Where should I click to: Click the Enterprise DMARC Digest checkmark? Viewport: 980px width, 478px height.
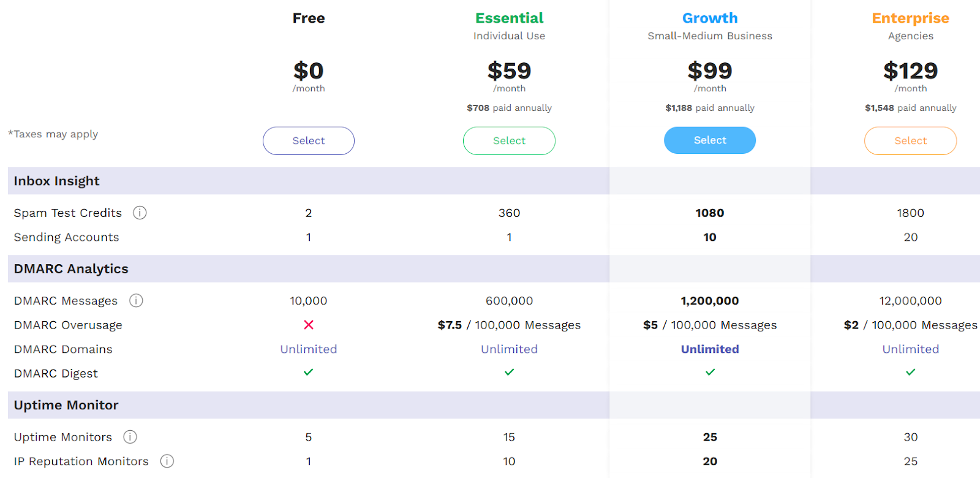tap(910, 372)
